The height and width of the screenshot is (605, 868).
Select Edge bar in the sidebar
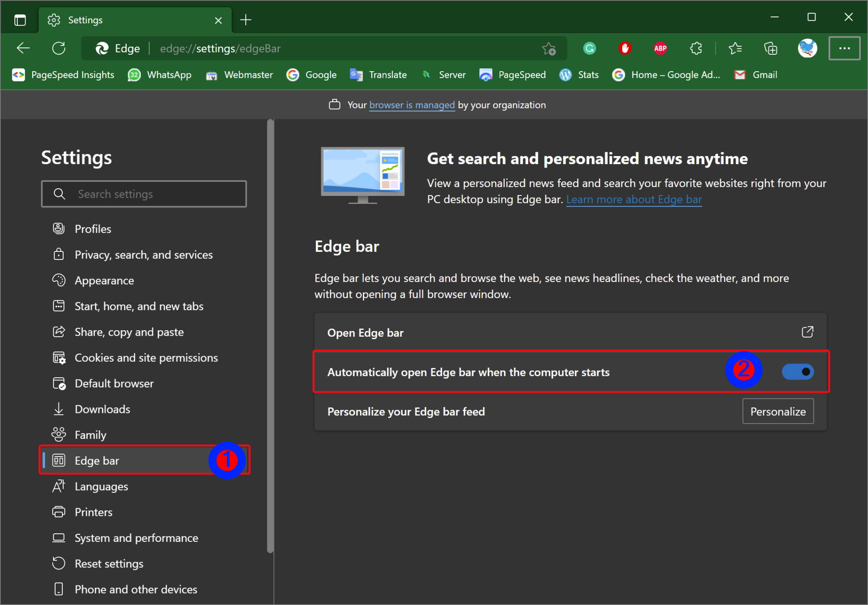point(144,460)
